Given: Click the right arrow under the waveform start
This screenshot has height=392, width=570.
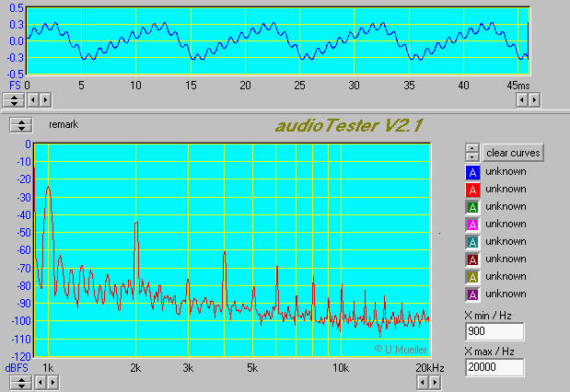Looking at the screenshot, I should coord(45,100).
